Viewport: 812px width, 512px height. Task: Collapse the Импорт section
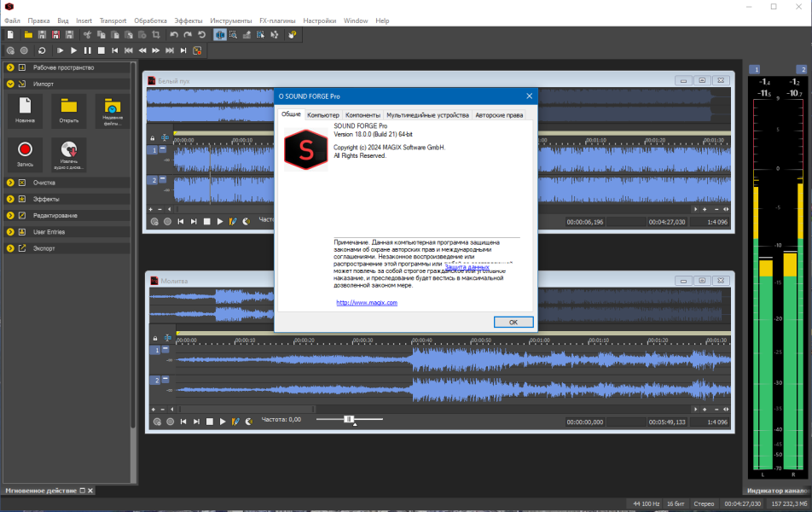click(x=10, y=84)
